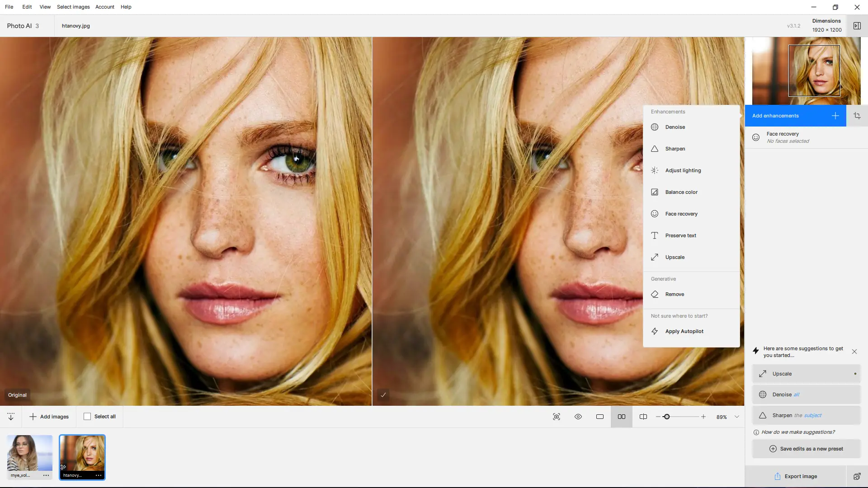Viewport: 868px width, 488px height.
Task: Check the Select all checkbox
Action: [x=87, y=417]
